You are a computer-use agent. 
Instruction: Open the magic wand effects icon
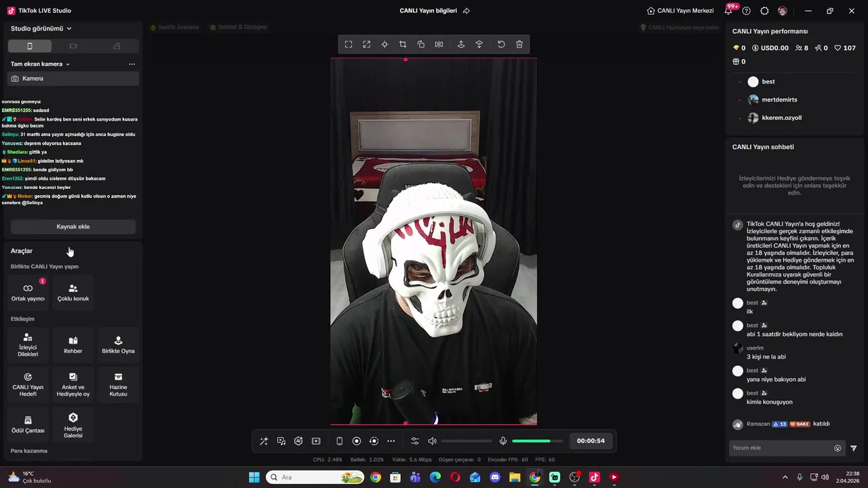(x=264, y=441)
